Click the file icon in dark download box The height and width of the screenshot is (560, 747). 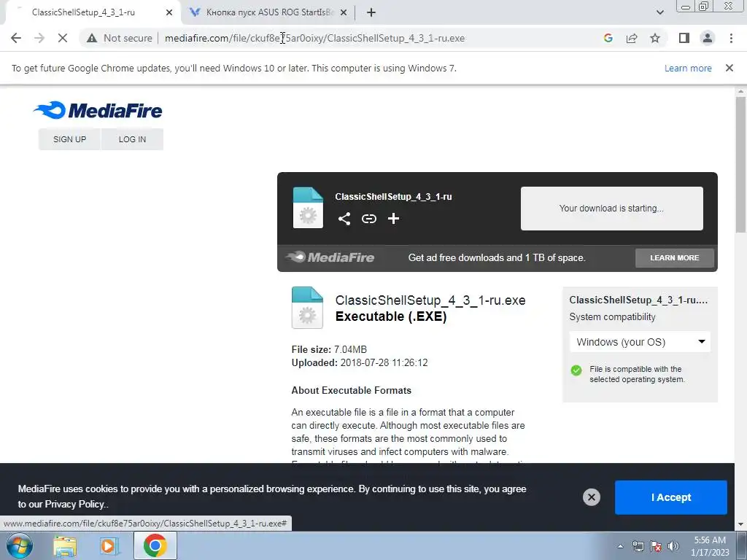308,208
